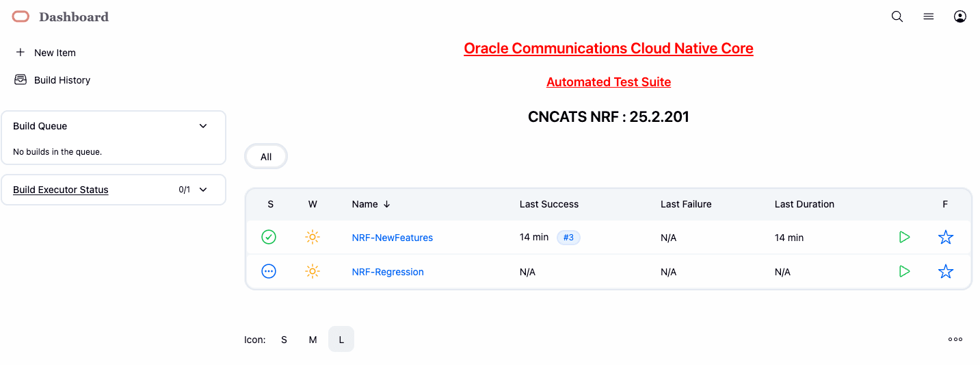Image resolution: width=980 pixels, height=365 pixels.
Task: Sort by the W weather column header
Action: [313, 204]
